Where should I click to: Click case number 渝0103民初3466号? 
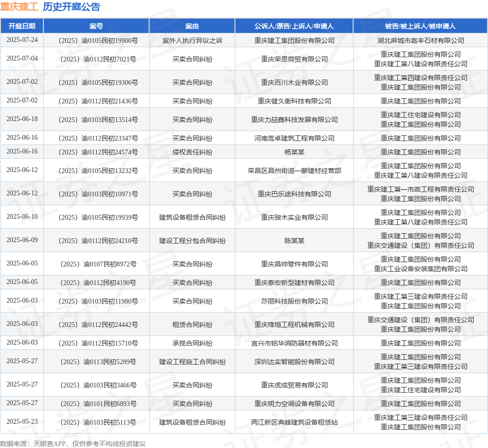click(98, 385)
